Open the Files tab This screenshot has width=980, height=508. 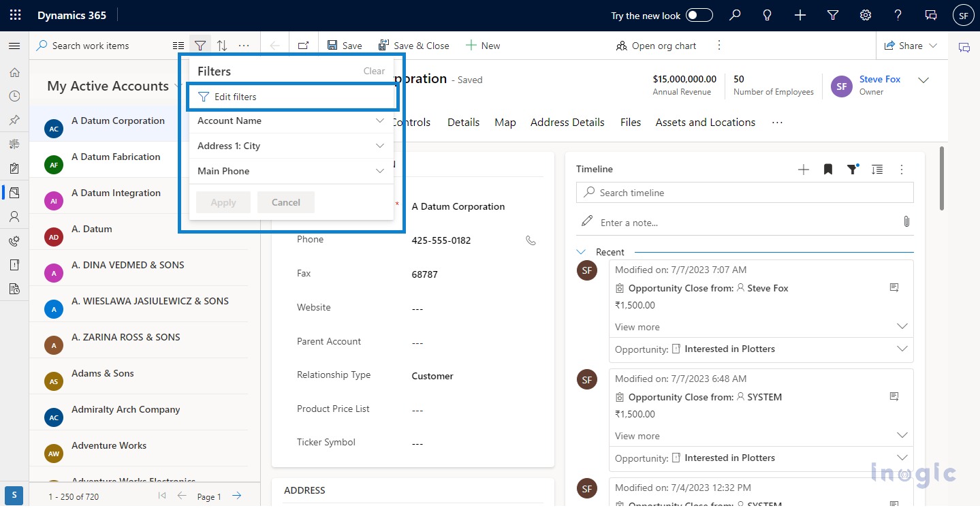(x=631, y=123)
